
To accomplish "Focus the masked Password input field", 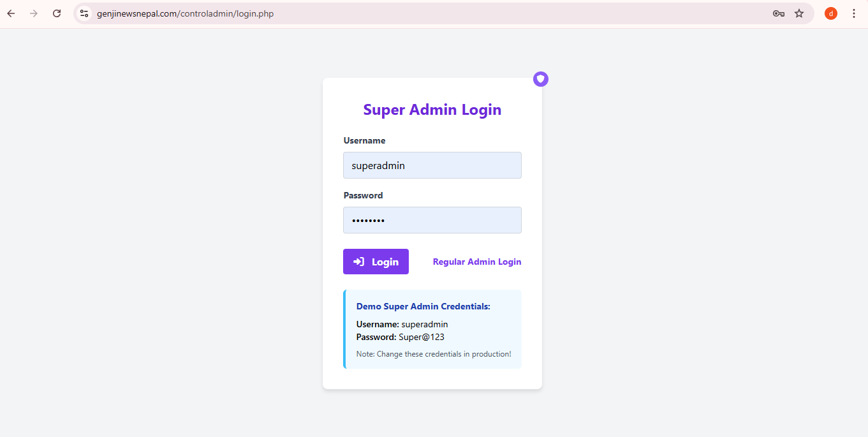I will (x=432, y=220).
